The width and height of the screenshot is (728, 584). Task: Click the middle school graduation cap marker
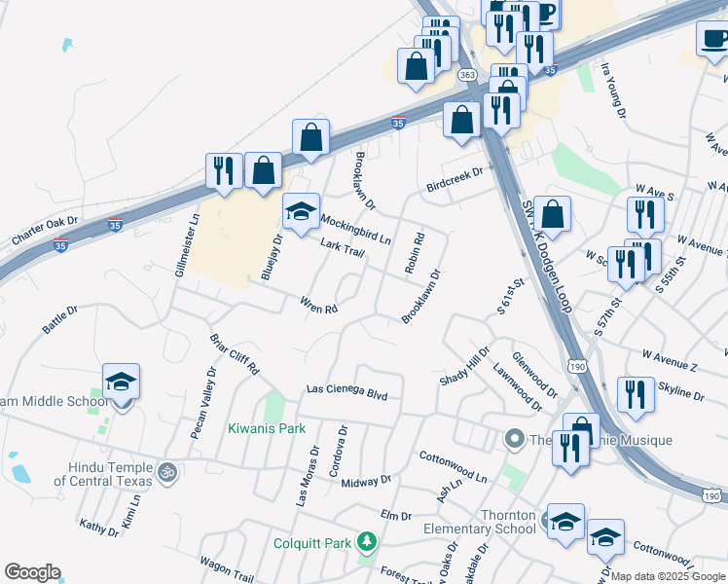click(x=122, y=383)
